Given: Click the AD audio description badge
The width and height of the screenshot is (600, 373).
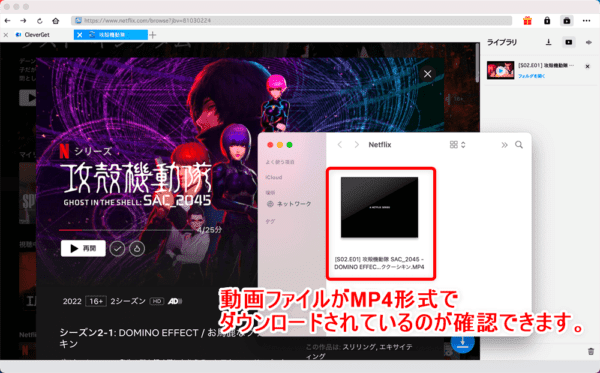Looking at the screenshot, I should (174, 301).
